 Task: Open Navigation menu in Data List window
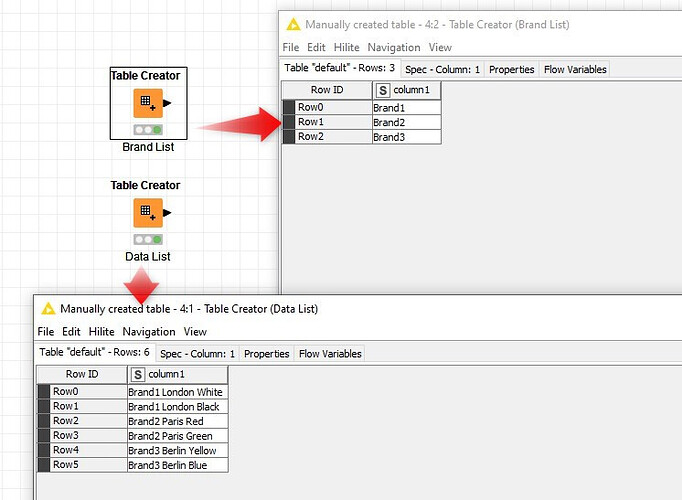[x=149, y=331]
